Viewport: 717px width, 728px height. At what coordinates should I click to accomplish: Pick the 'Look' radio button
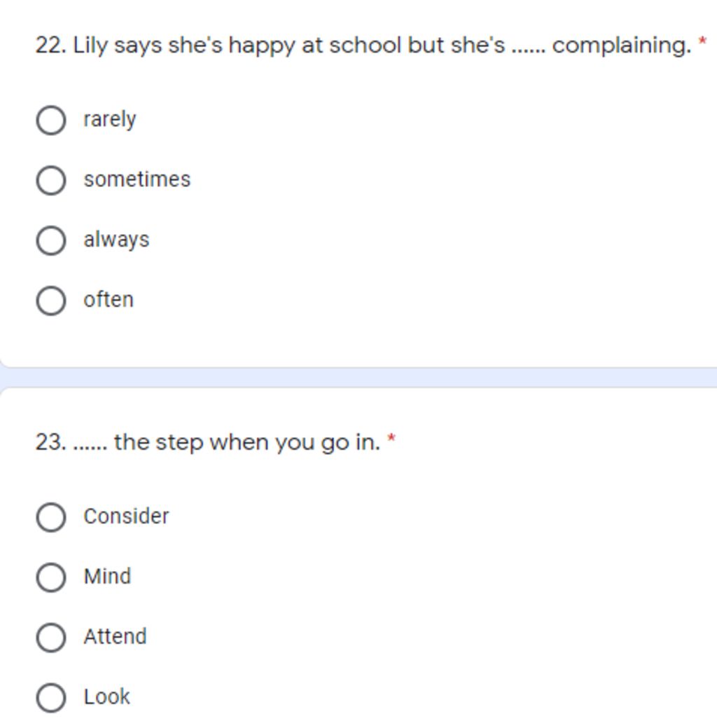(x=50, y=698)
